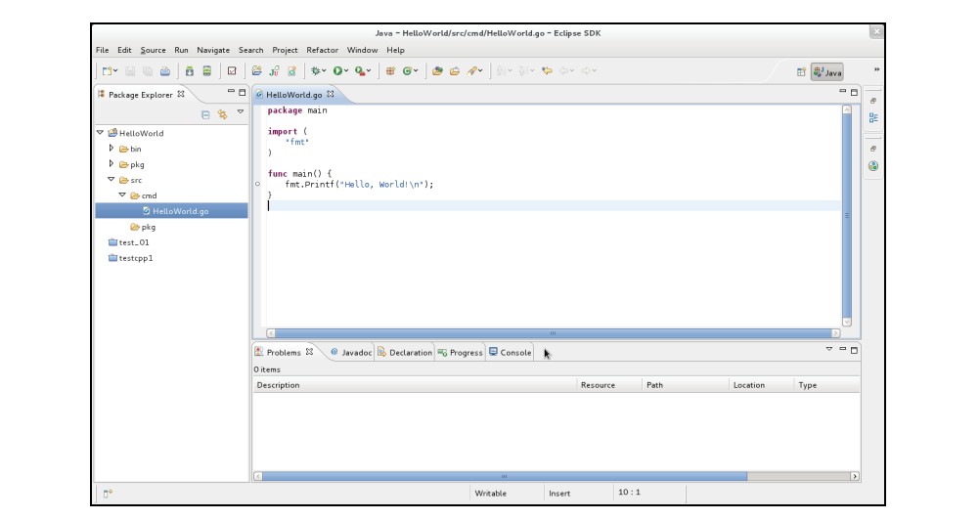The height and width of the screenshot is (520, 980).
Task: Click the editor horizontal scrollbar
Action: pyautogui.click(x=554, y=333)
